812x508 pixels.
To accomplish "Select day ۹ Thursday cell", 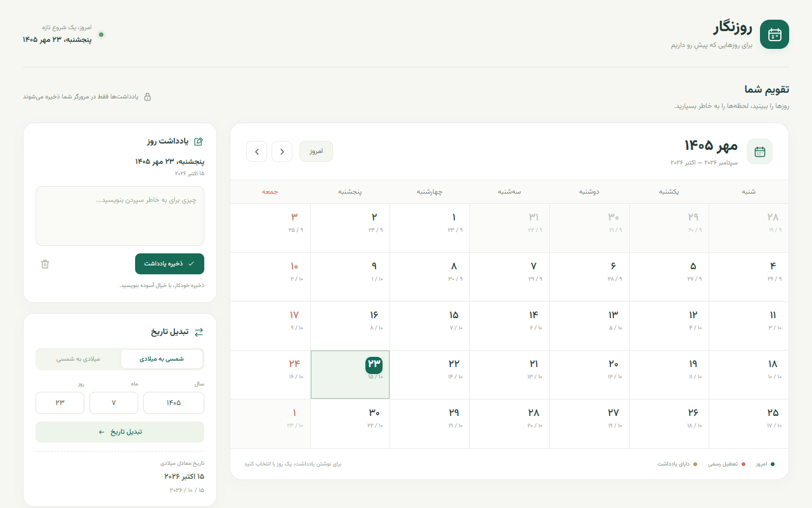I will (350, 277).
